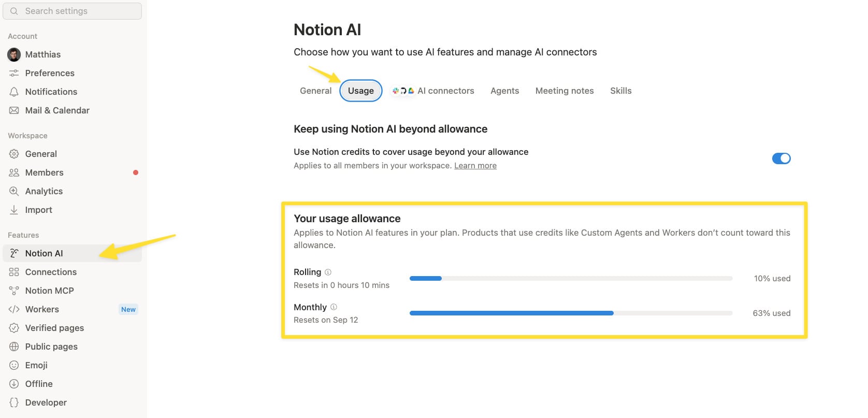Screen dimensions: 868x418
Task: Click the 'Notion AI' page title
Action: click(327, 30)
